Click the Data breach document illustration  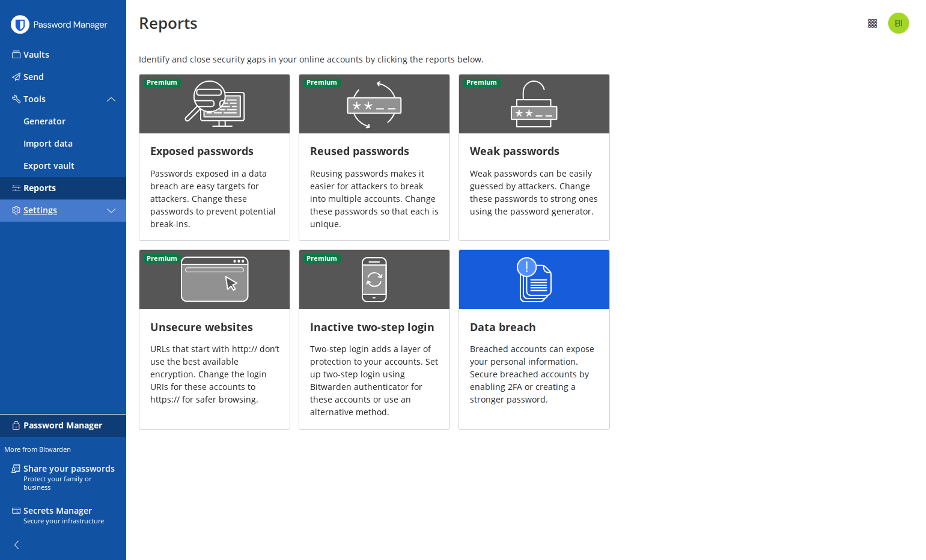tap(534, 279)
